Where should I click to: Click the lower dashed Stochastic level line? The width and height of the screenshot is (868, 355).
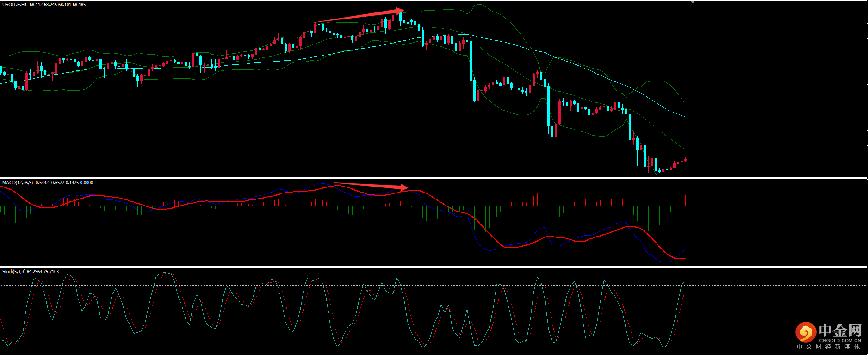(740, 337)
